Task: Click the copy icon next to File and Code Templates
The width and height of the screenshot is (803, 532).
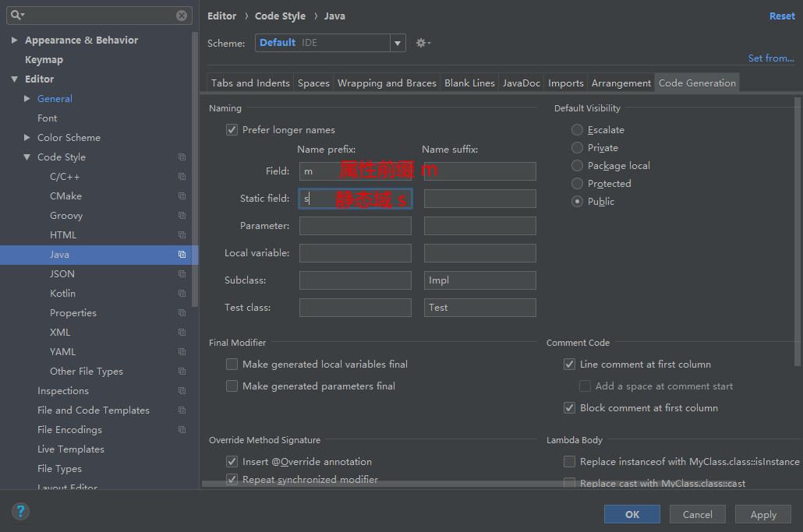Action: (x=182, y=410)
